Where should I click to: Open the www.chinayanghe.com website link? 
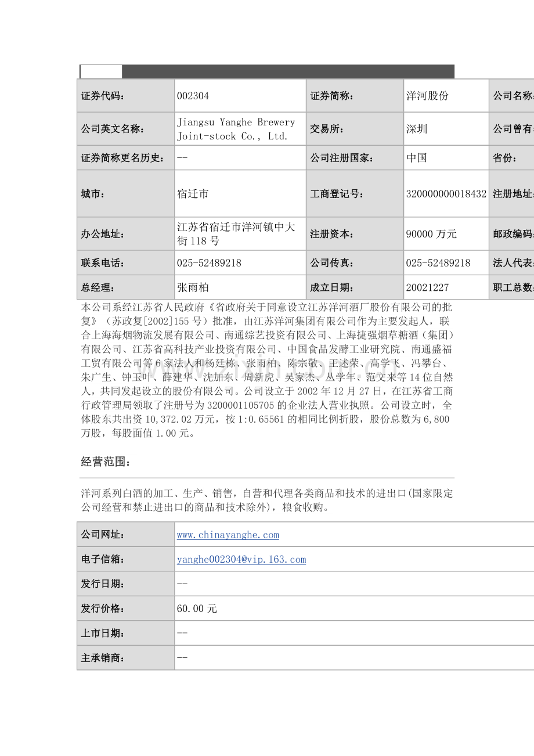pos(228,535)
